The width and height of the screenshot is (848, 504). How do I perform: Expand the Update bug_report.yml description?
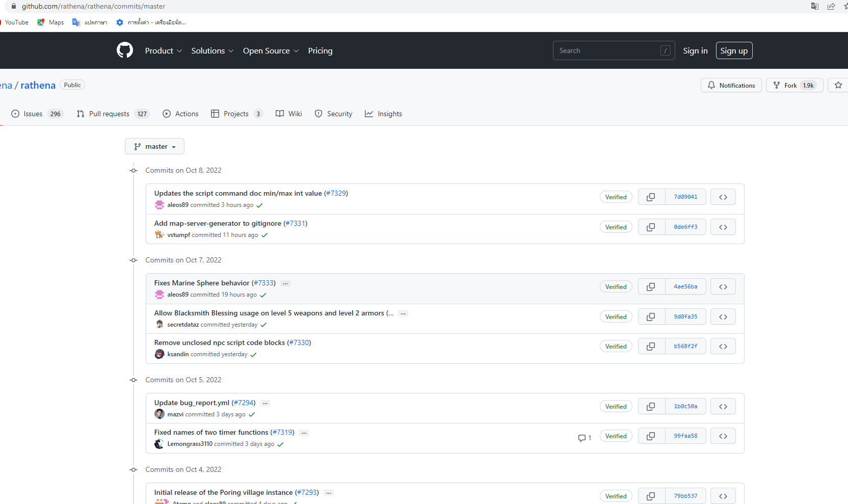265,403
